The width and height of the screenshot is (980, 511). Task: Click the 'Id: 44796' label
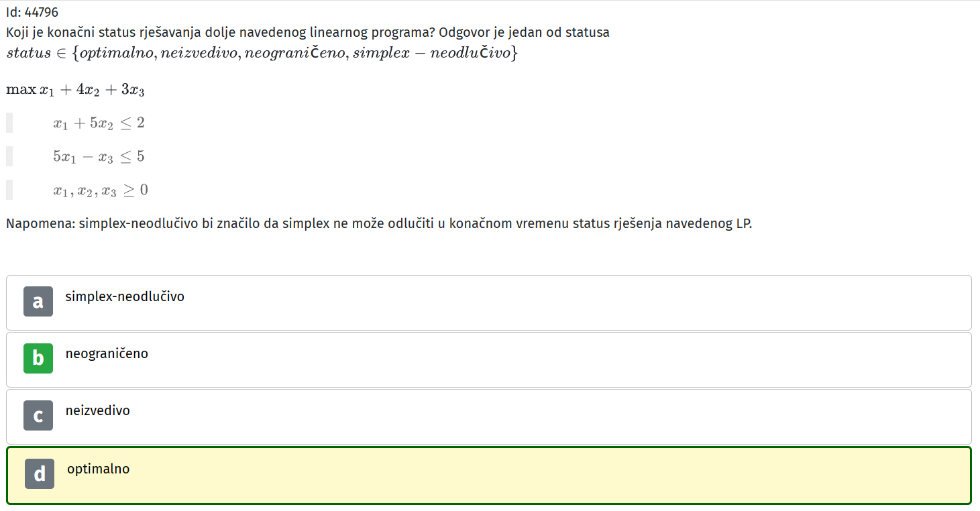[x=37, y=12]
